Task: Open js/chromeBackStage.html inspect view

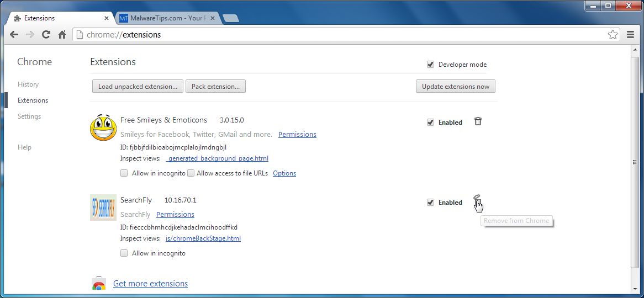Action: click(203, 238)
